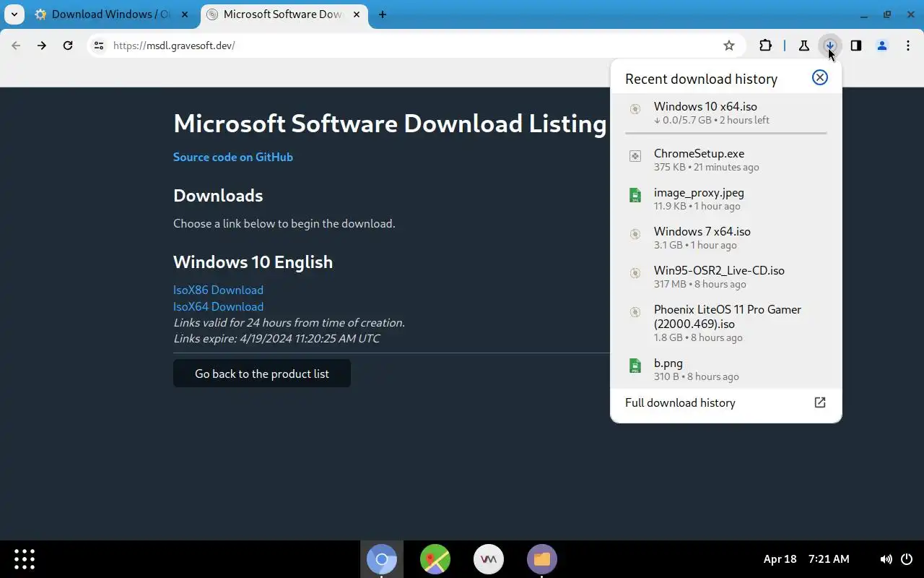Open ChromeSetup.exe from download history
924x578 pixels.
point(725,160)
